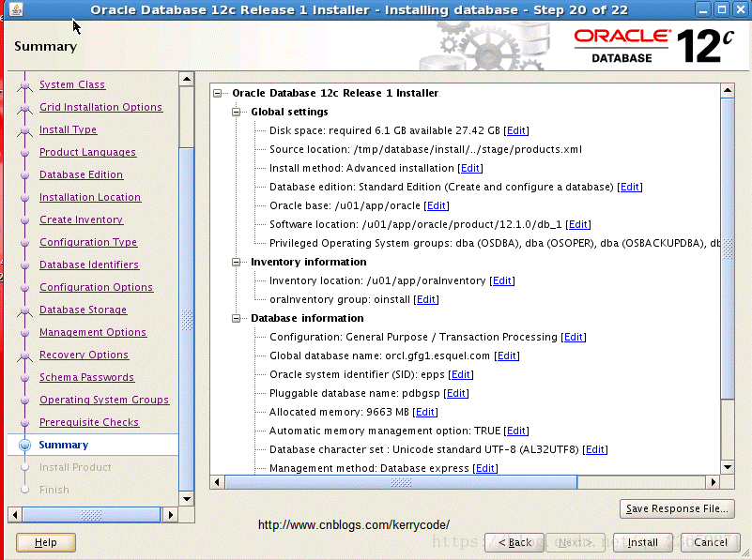Go to Recovery Options step
Viewport: 752px width, 560px height.
tap(84, 355)
